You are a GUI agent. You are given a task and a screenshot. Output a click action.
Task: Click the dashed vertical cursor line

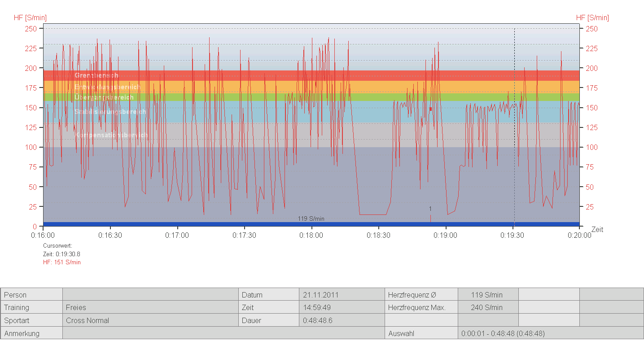(x=514, y=135)
